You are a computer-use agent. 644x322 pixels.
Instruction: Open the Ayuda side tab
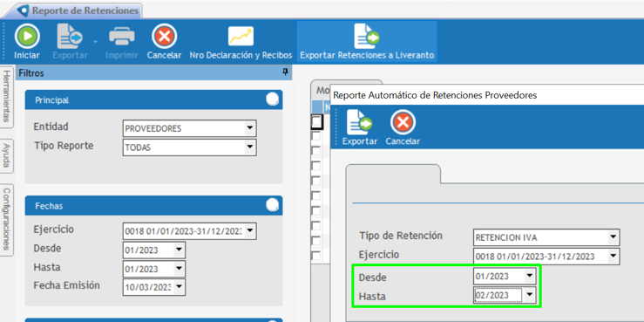[x=7, y=155]
